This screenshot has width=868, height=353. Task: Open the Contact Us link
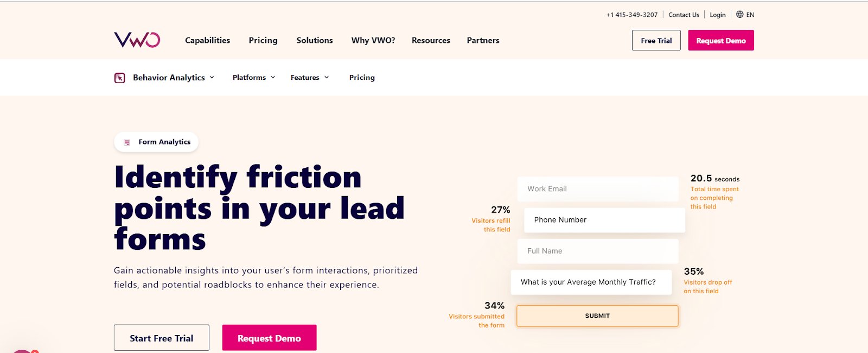[684, 15]
